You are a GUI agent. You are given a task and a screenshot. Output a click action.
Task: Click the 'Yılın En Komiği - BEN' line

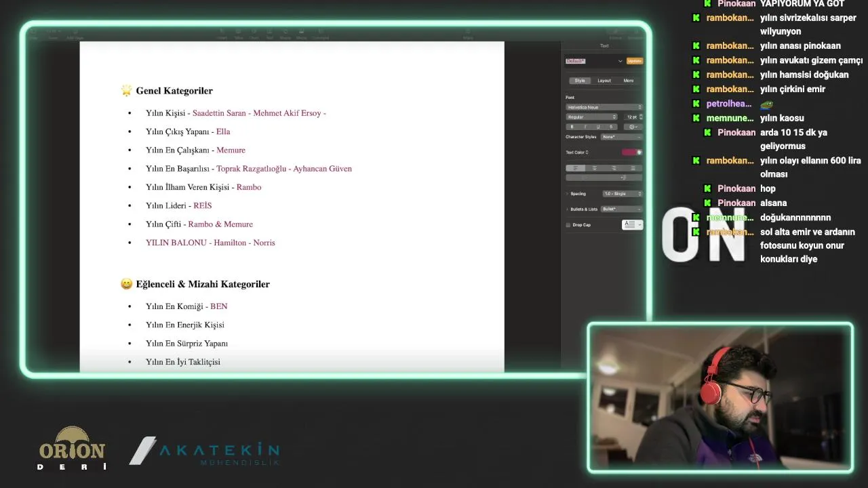point(186,306)
